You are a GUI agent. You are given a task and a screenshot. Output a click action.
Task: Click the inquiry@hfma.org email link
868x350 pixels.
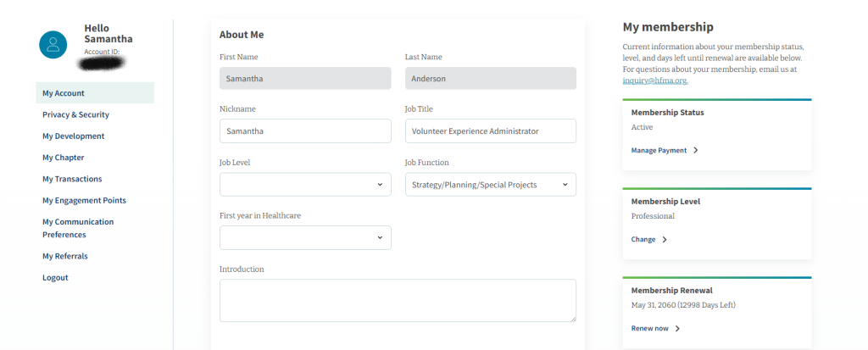point(654,81)
